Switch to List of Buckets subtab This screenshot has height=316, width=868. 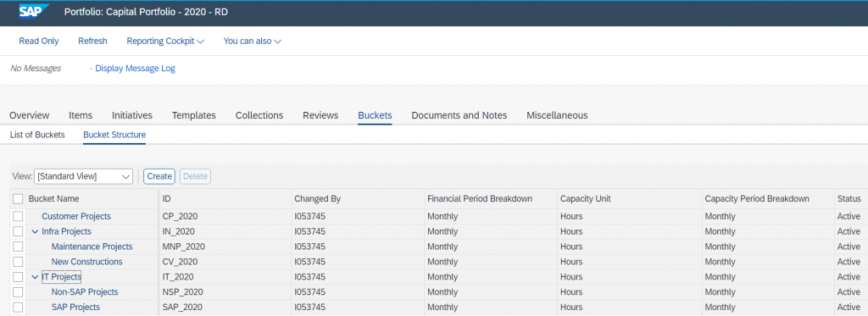[x=37, y=135]
